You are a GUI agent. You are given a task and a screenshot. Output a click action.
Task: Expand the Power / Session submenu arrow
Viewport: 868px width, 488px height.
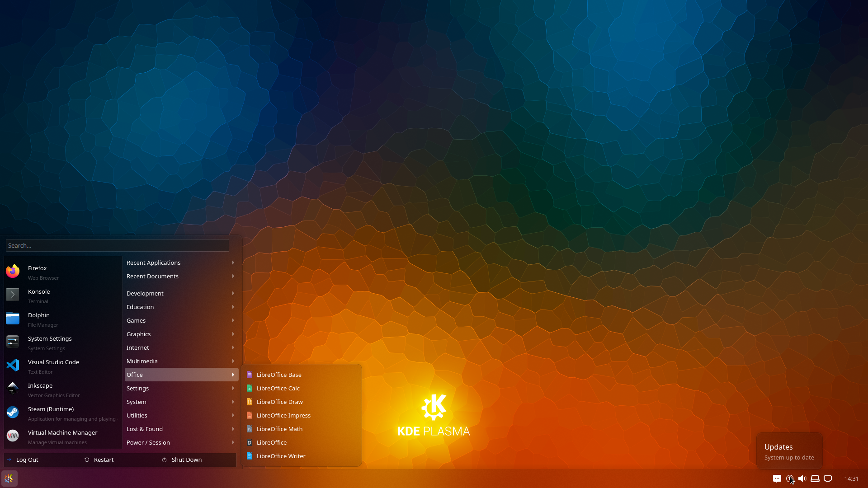pyautogui.click(x=233, y=442)
